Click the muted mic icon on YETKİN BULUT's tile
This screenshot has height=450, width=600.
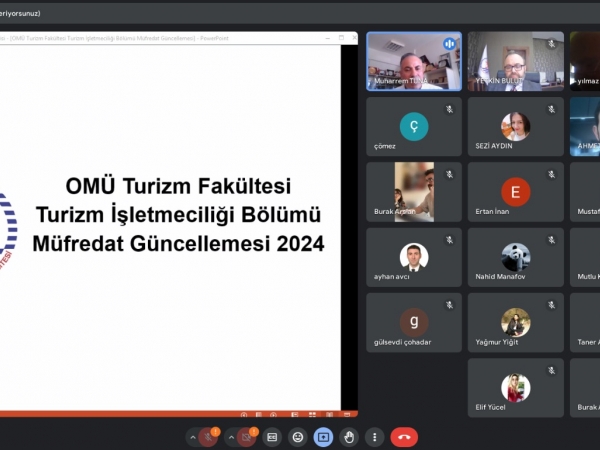551,44
